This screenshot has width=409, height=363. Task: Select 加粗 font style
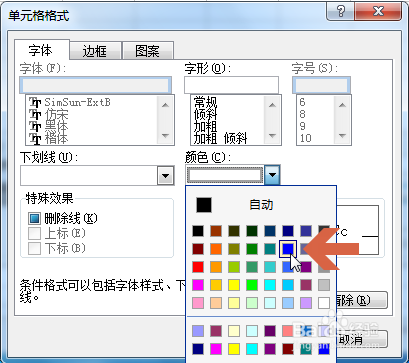(205, 126)
